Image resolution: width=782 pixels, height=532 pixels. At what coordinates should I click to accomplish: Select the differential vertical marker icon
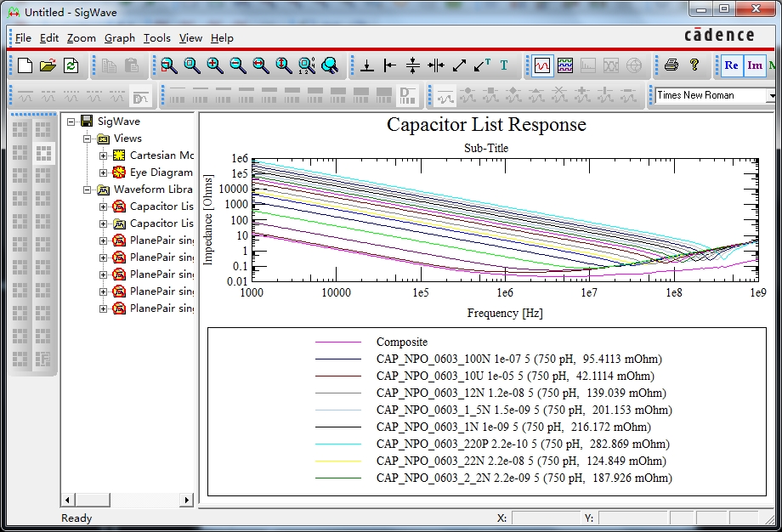tap(436, 65)
